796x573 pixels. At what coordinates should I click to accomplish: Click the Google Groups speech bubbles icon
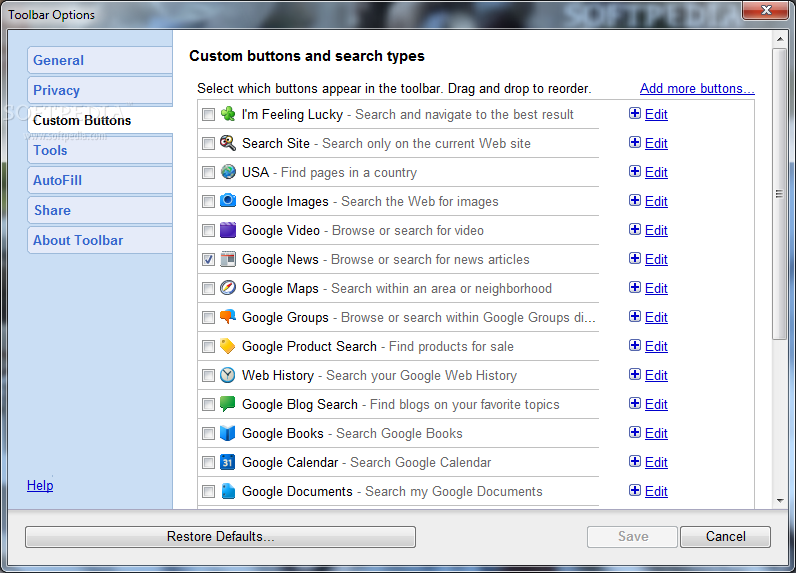228,317
